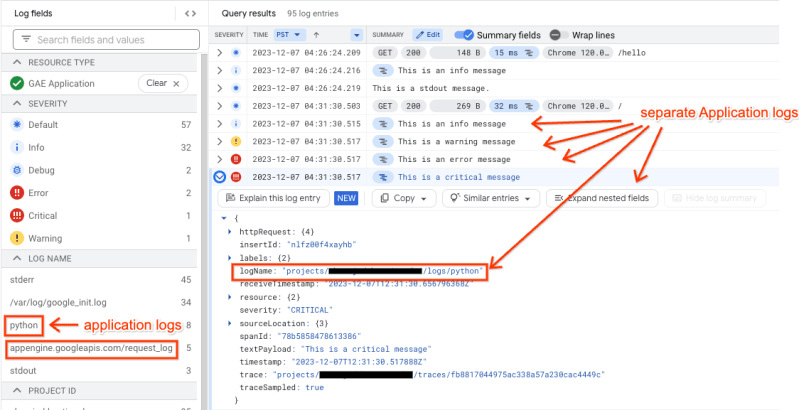799x410 pixels.
Task: Filter by appengine.googleapis.com/request_log
Action: (x=92, y=349)
